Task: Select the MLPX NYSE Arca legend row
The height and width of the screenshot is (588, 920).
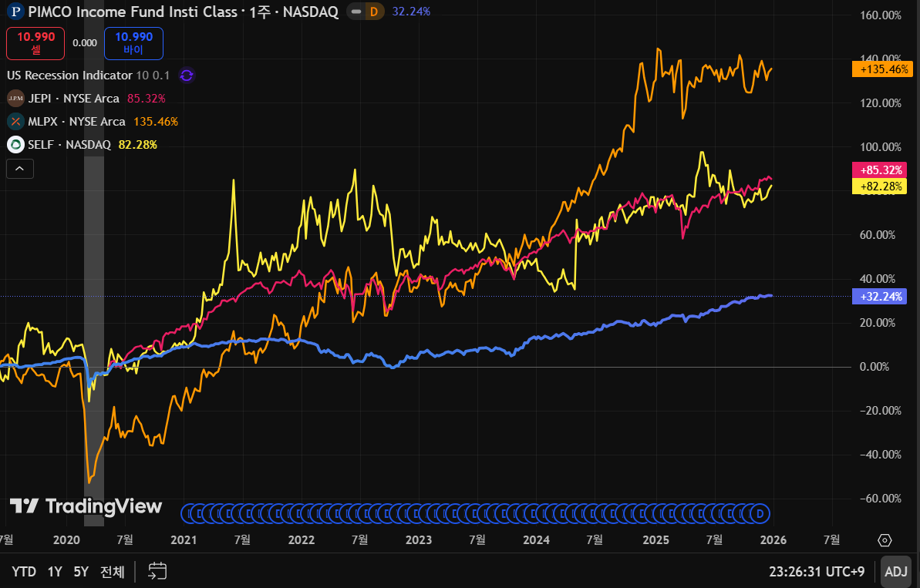Action: click(x=93, y=121)
